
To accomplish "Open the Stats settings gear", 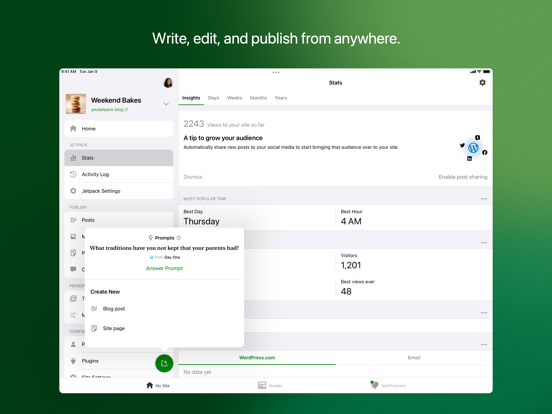I will pyautogui.click(x=482, y=82).
